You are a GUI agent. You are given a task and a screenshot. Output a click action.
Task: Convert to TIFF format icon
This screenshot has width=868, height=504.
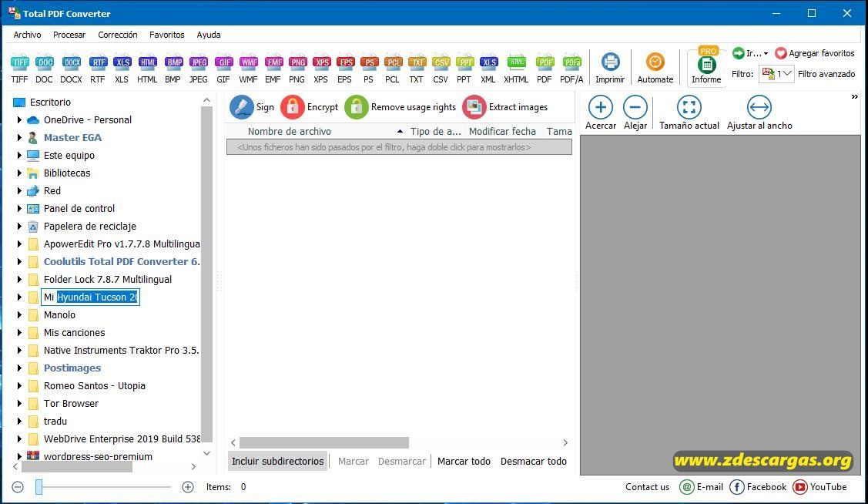point(19,69)
